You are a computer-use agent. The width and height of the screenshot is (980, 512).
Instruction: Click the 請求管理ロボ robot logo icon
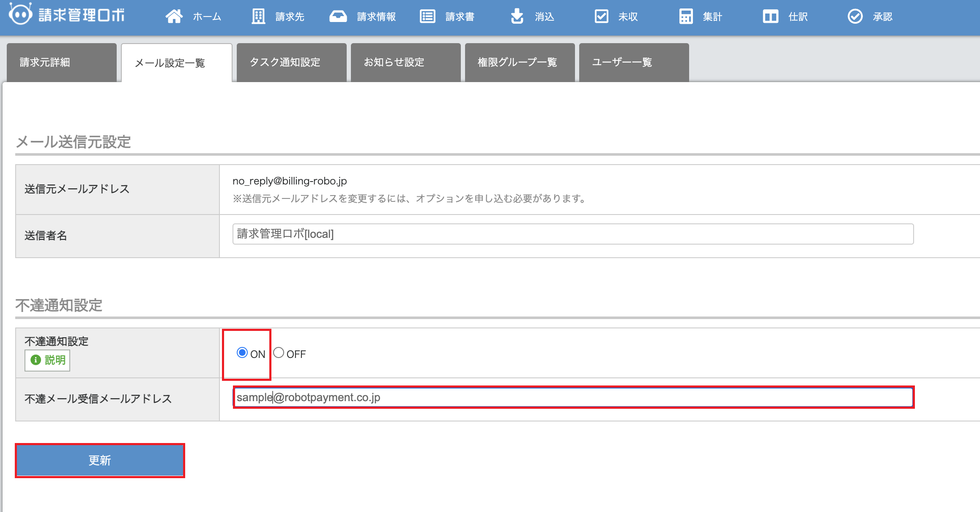coord(20,14)
